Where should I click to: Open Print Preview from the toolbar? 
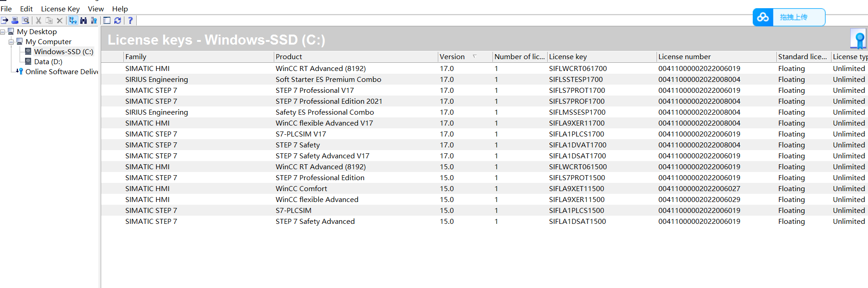pyautogui.click(x=26, y=20)
